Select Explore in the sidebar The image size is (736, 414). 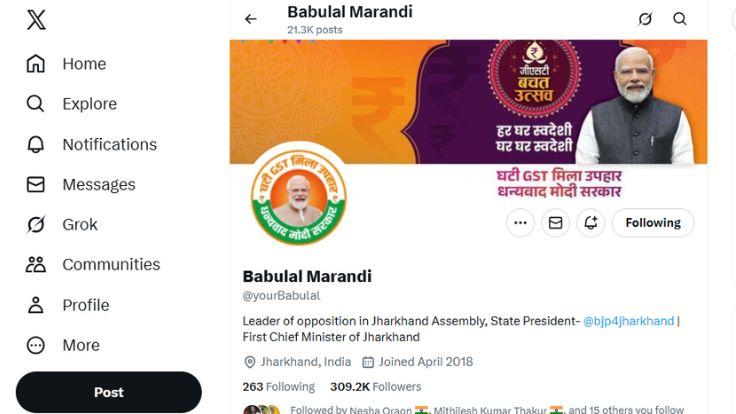pyautogui.click(x=88, y=104)
